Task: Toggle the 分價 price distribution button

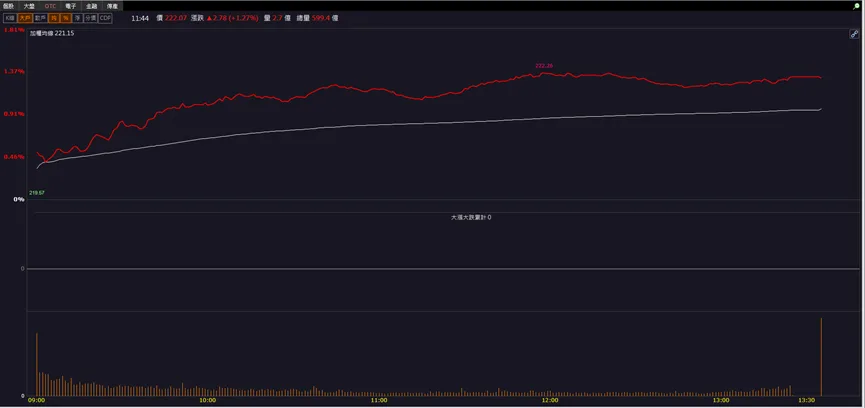Action: [x=90, y=18]
